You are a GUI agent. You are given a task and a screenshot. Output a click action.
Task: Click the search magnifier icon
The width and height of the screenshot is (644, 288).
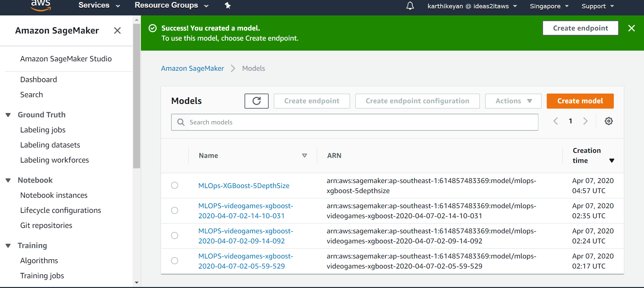(181, 122)
